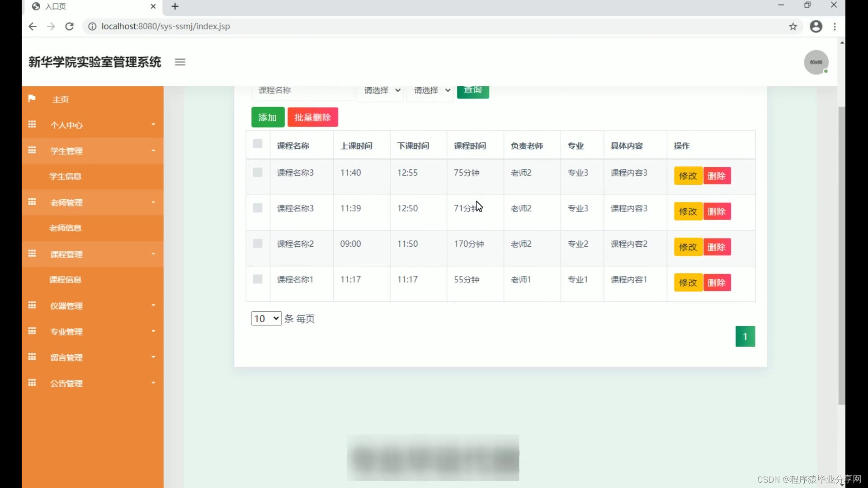Click the flag icon beside 主页
Viewport: 868px width, 488px height.
pyautogui.click(x=32, y=99)
